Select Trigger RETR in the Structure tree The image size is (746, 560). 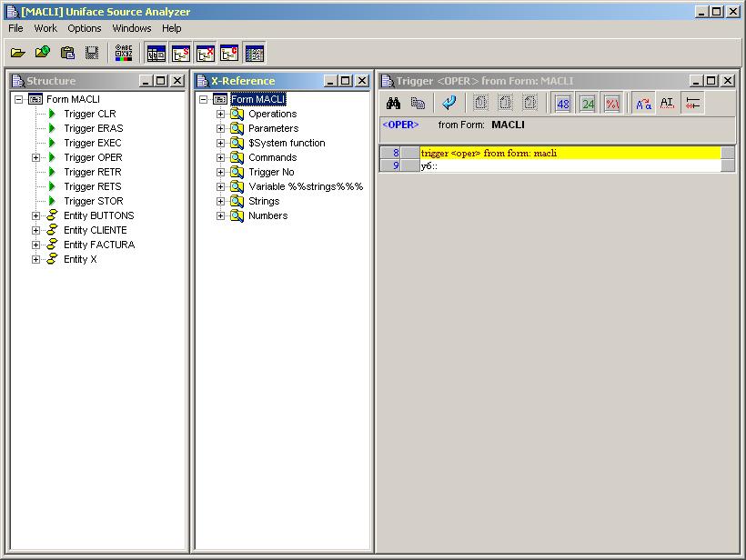[x=93, y=172]
